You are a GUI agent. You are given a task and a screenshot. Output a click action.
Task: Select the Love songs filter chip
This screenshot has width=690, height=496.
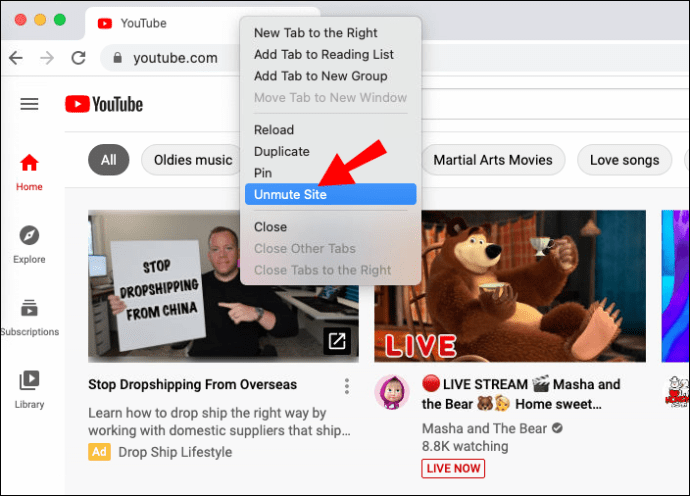pyautogui.click(x=624, y=160)
